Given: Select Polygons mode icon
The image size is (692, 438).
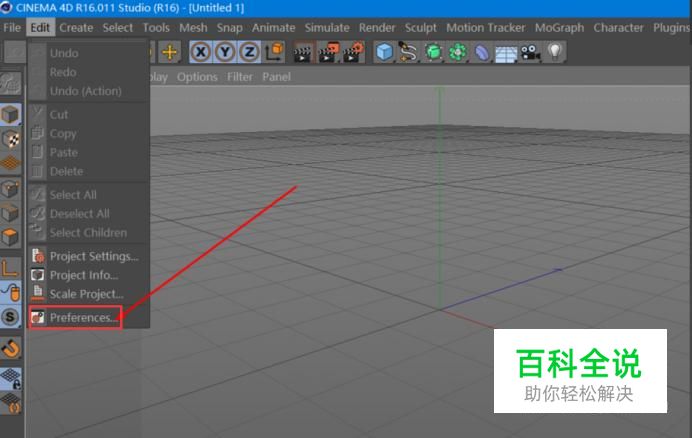Looking at the screenshot, I should point(10,238).
